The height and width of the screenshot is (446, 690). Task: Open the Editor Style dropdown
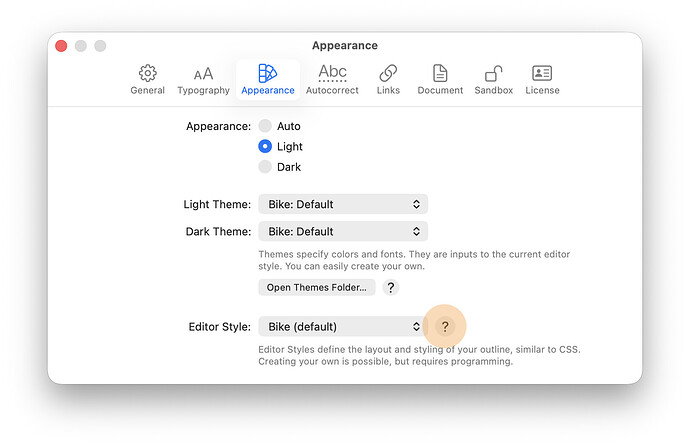pyautogui.click(x=342, y=327)
